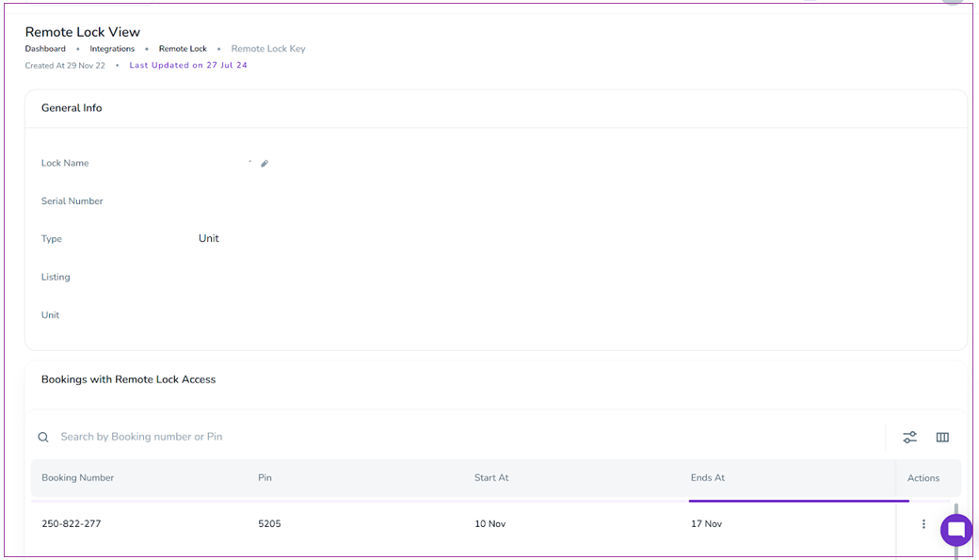Sort table by Start At column
The image size is (979, 560).
[x=491, y=478]
